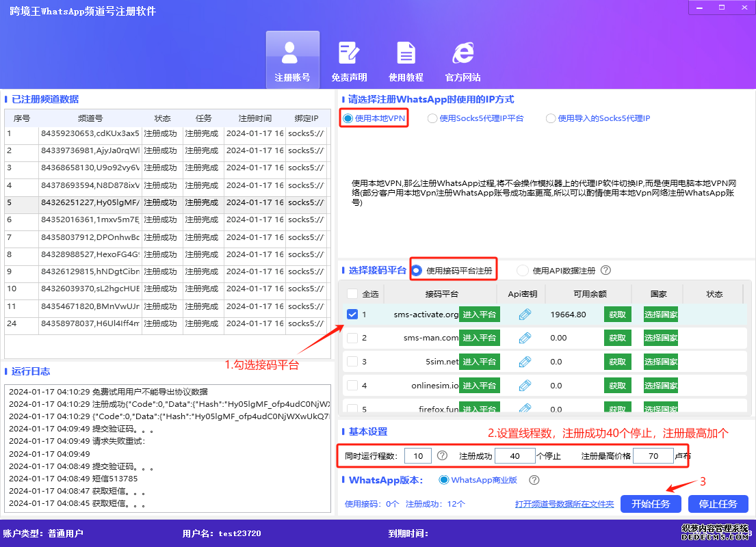This screenshot has height=547, width=756.
Task: Choose 使用导入的Socks5代理IP option
Action: click(550, 118)
